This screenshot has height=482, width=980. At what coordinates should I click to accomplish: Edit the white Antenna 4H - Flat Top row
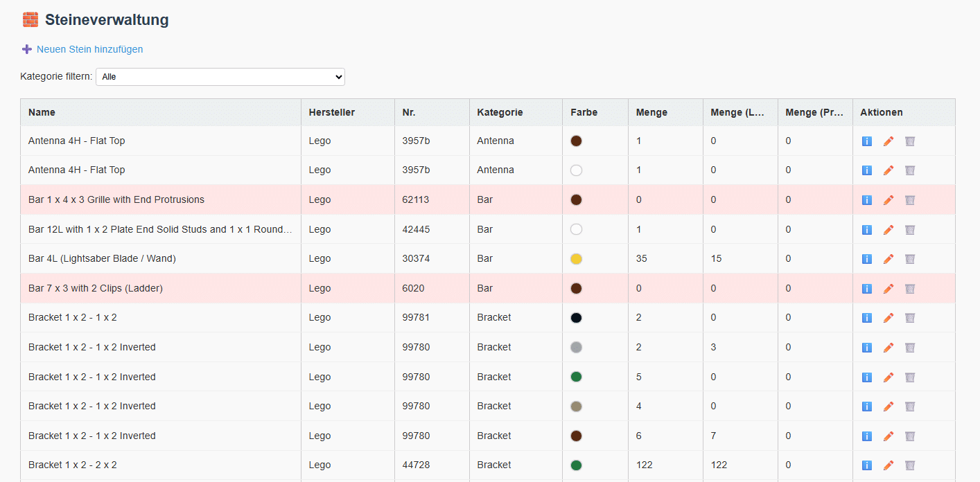tap(888, 170)
